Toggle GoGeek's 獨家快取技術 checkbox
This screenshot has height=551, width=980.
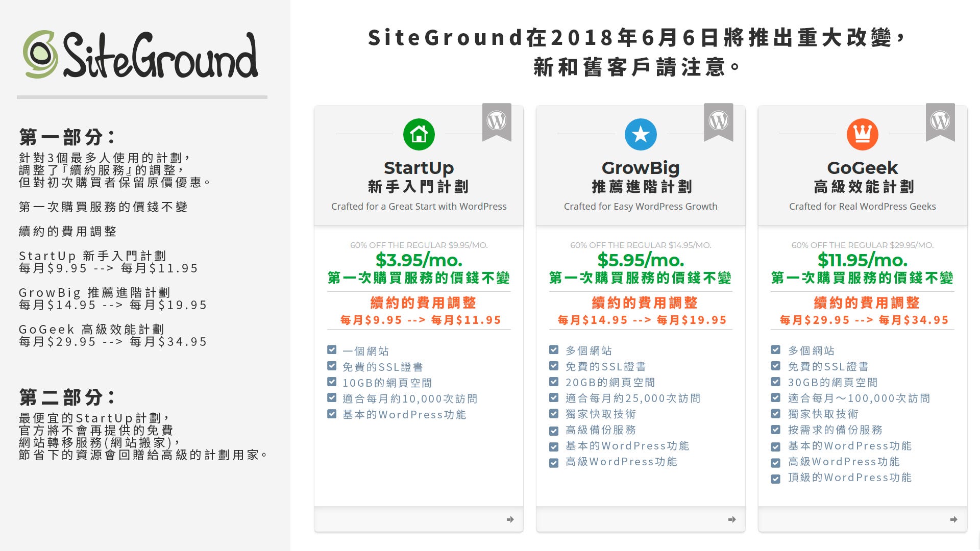pyautogui.click(x=776, y=413)
